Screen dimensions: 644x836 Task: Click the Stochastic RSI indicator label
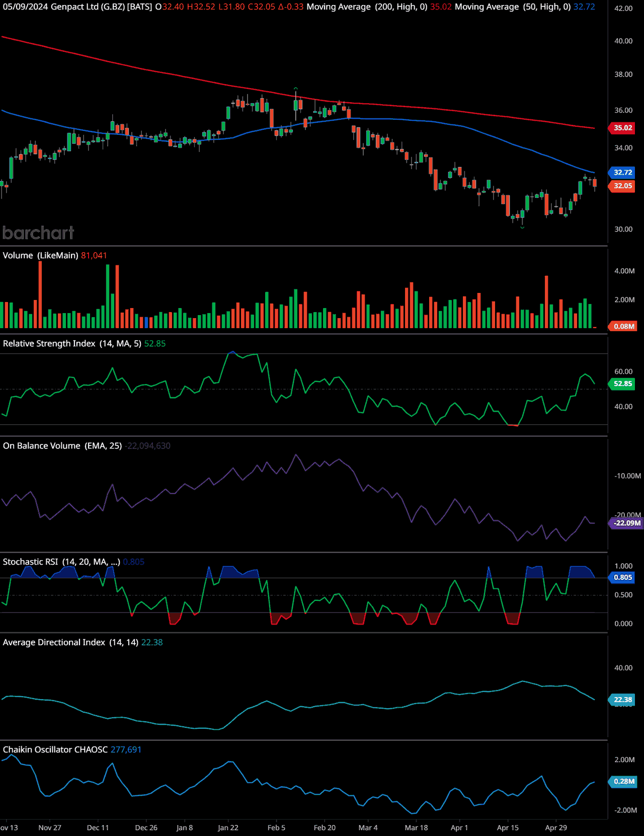[x=61, y=562]
